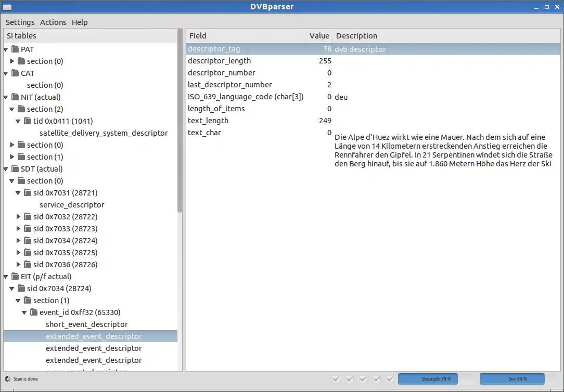Click folder icon of sid 0x7036 (28726)
Screen dimensions: 564x392
click(28, 265)
